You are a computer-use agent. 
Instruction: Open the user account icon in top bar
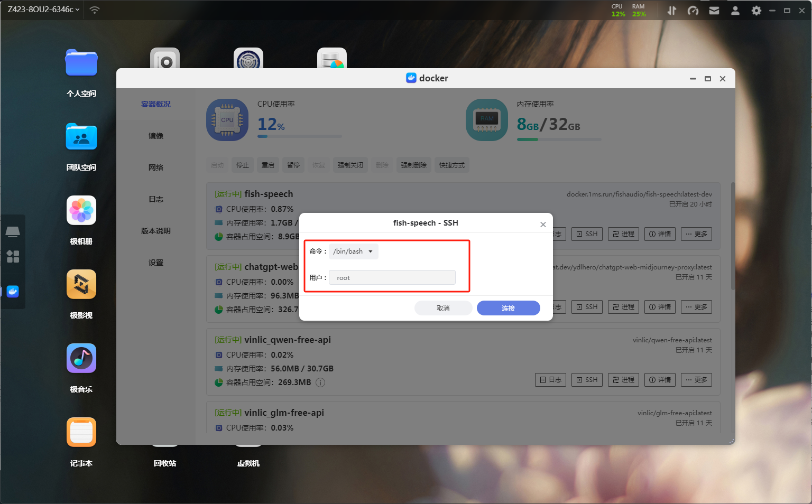click(735, 11)
